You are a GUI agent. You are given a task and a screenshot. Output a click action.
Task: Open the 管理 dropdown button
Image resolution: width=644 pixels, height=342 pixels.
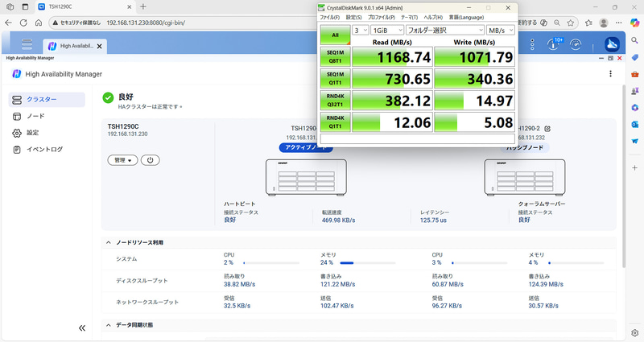tap(122, 160)
